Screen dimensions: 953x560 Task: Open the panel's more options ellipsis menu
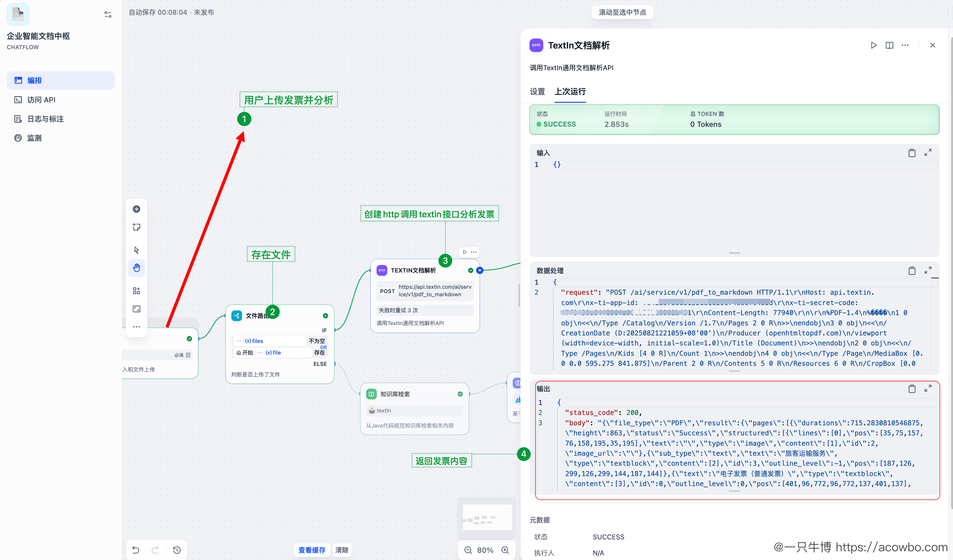pyautogui.click(x=905, y=45)
